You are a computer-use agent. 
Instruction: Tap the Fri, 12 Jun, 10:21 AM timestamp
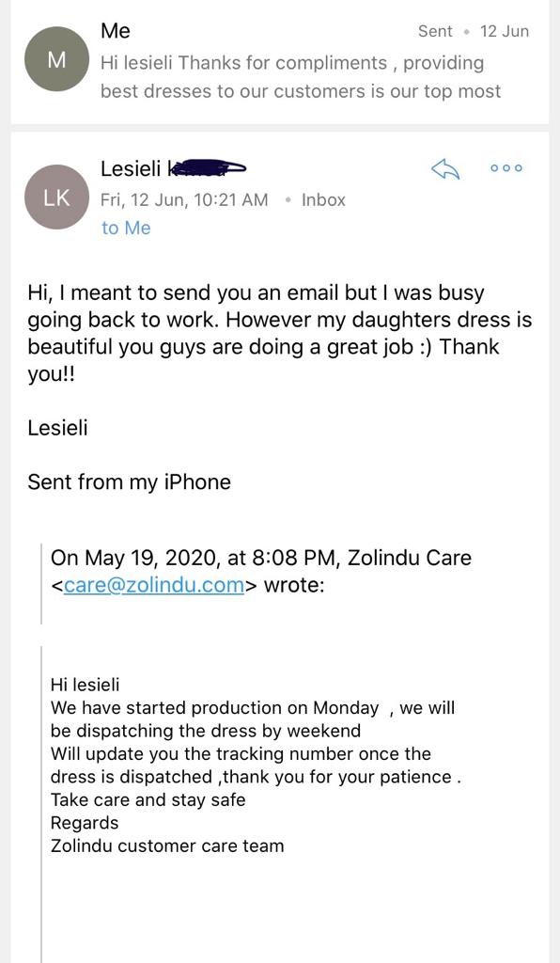(184, 199)
